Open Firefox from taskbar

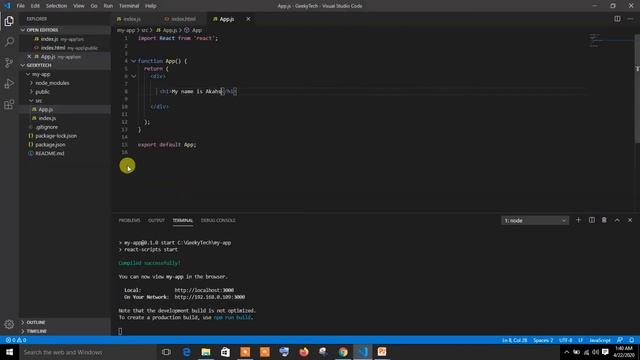pyautogui.click(x=304, y=352)
